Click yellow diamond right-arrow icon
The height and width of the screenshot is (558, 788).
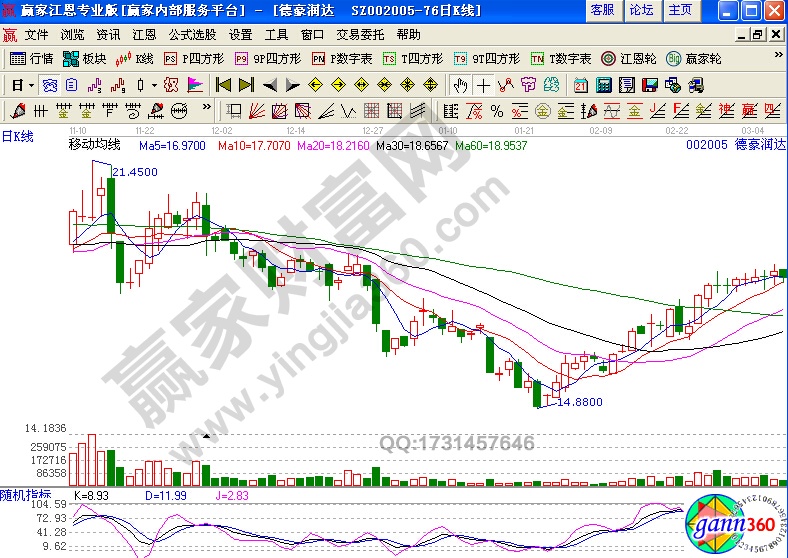[x=338, y=85]
